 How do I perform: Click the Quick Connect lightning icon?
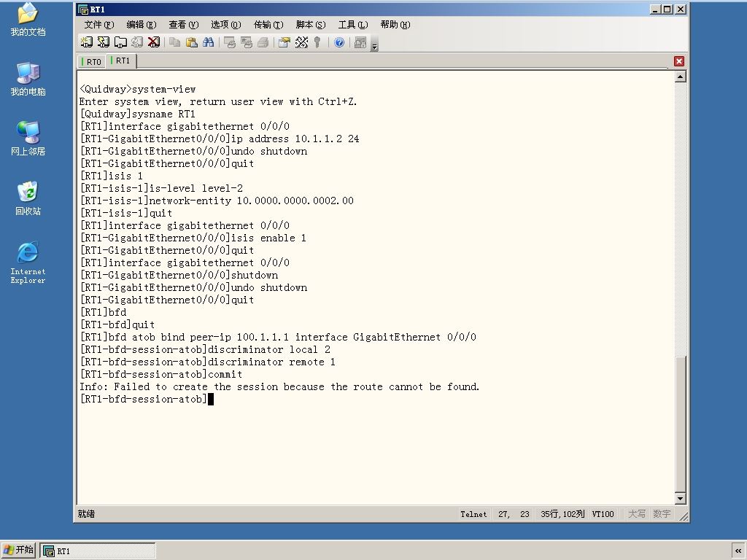104,42
